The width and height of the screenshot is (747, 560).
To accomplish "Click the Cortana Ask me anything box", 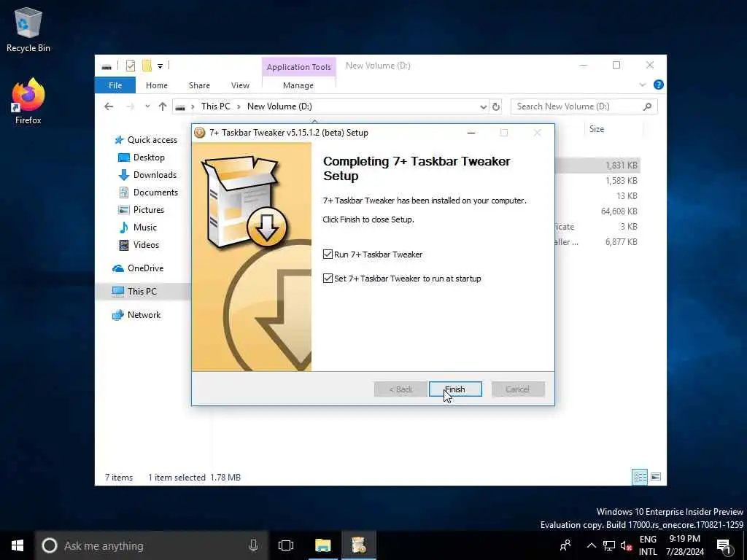I will point(152,545).
